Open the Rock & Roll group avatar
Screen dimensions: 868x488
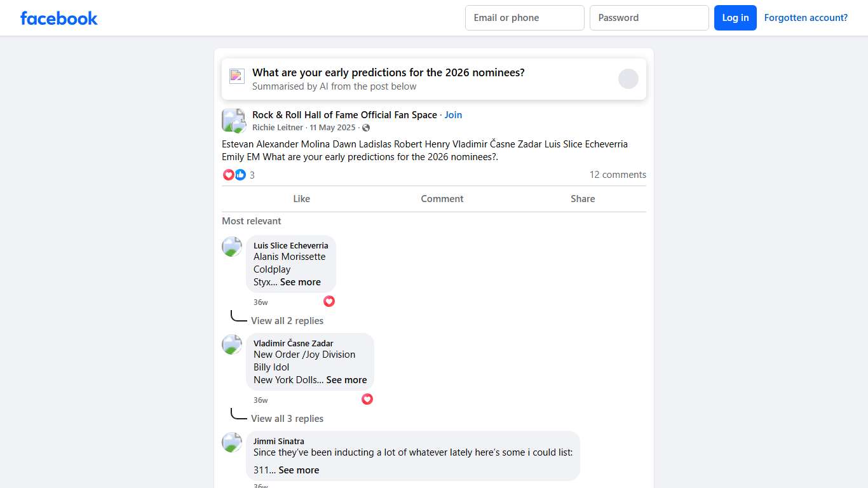[x=233, y=120]
